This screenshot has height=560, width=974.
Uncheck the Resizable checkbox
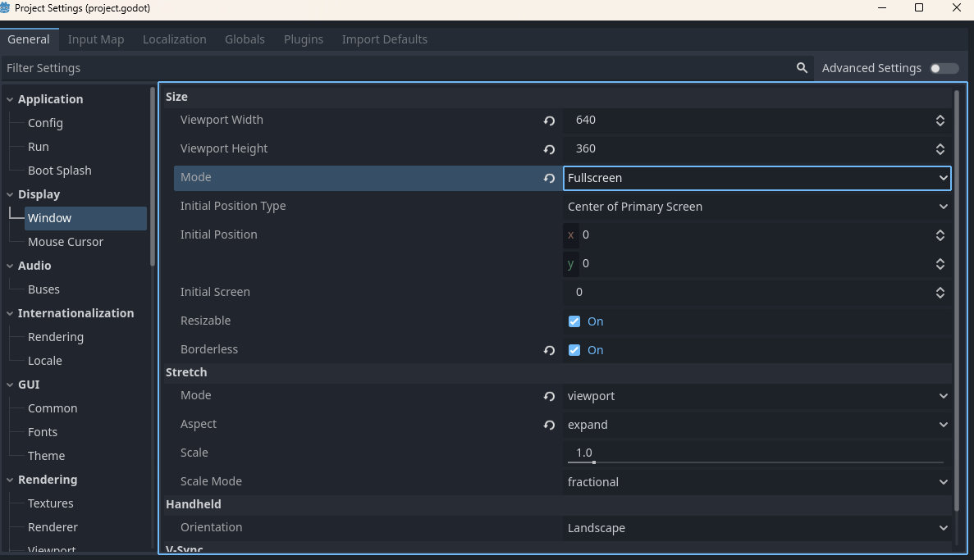(574, 321)
